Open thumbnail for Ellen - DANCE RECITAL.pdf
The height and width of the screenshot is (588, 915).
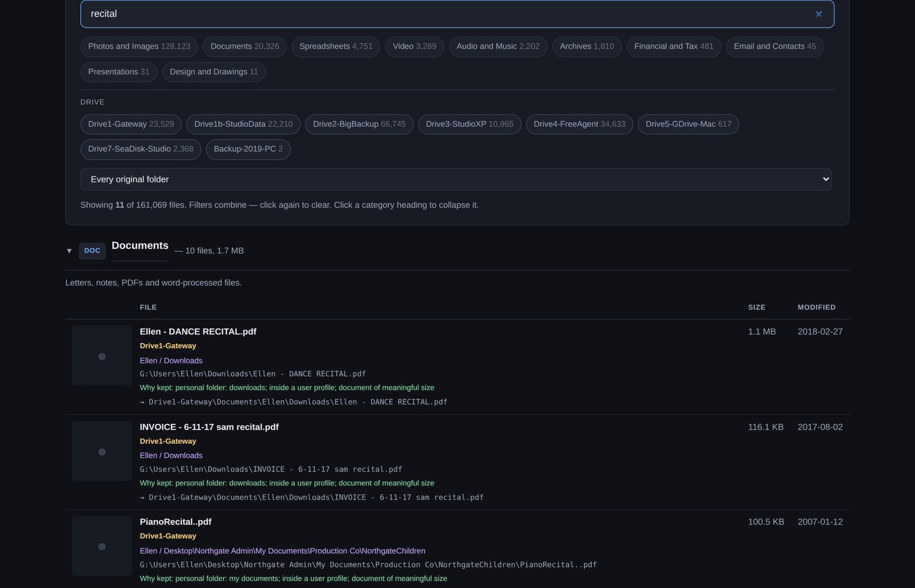pos(102,356)
